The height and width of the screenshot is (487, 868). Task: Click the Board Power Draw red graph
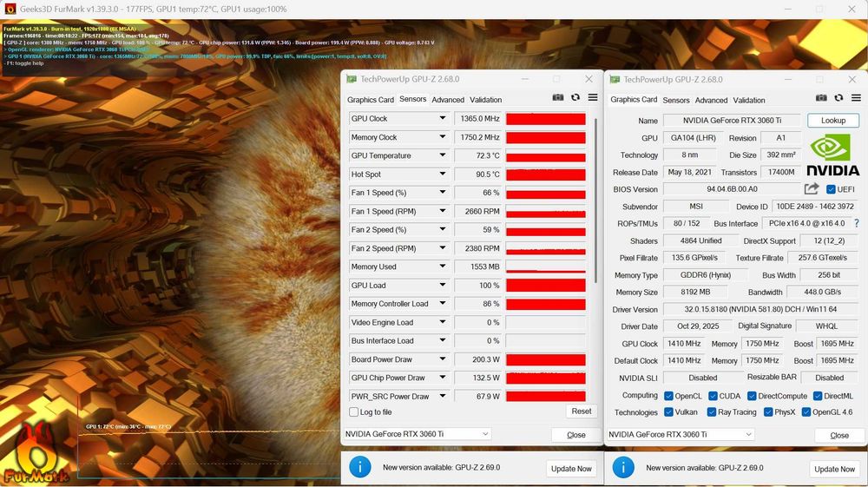pyautogui.click(x=546, y=359)
